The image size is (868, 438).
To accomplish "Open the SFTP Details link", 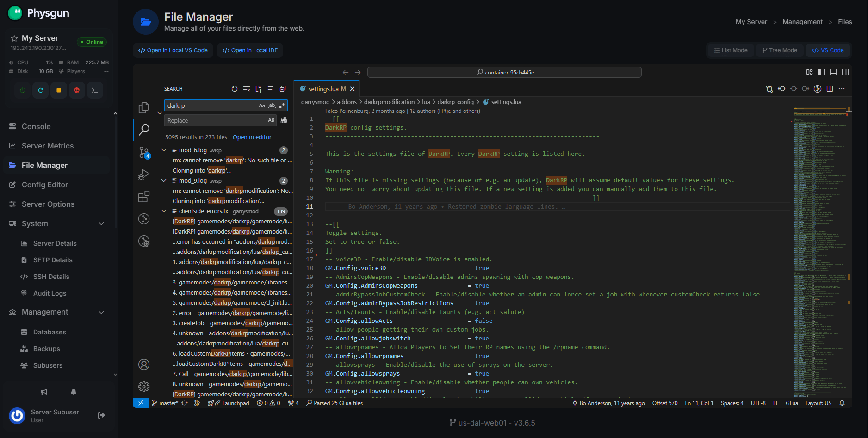I will (x=53, y=260).
